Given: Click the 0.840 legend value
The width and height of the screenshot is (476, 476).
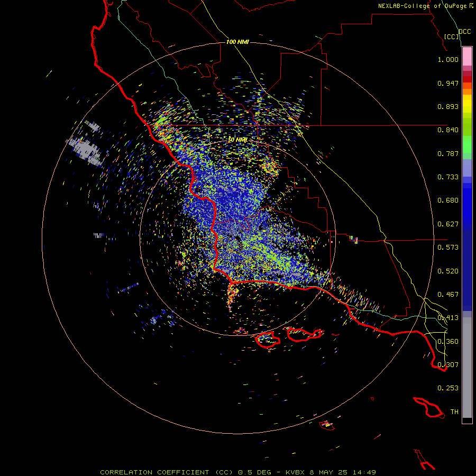Looking at the screenshot, I should [448, 130].
